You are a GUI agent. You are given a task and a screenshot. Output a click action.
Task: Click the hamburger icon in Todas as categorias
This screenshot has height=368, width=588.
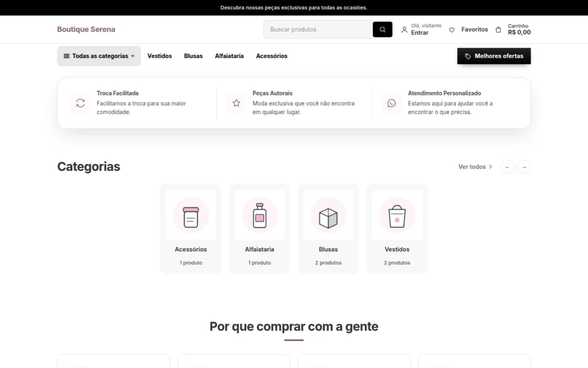(67, 56)
